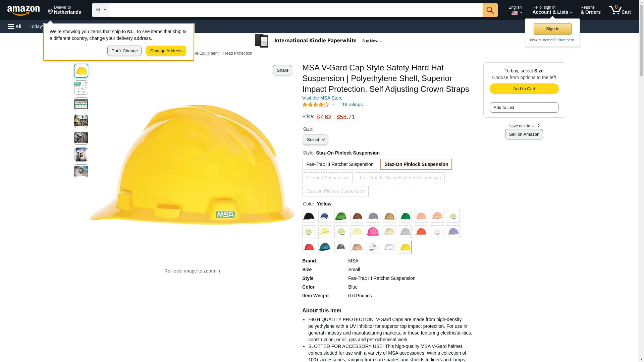Go to Amazon home logo
This screenshot has height=362, width=644.
tap(23, 11)
